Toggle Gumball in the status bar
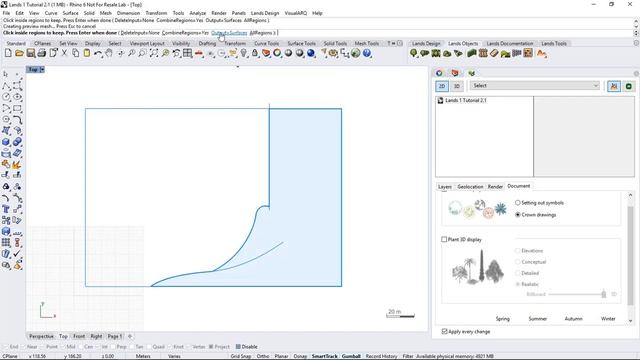The height and width of the screenshot is (360, 640). (351, 356)
